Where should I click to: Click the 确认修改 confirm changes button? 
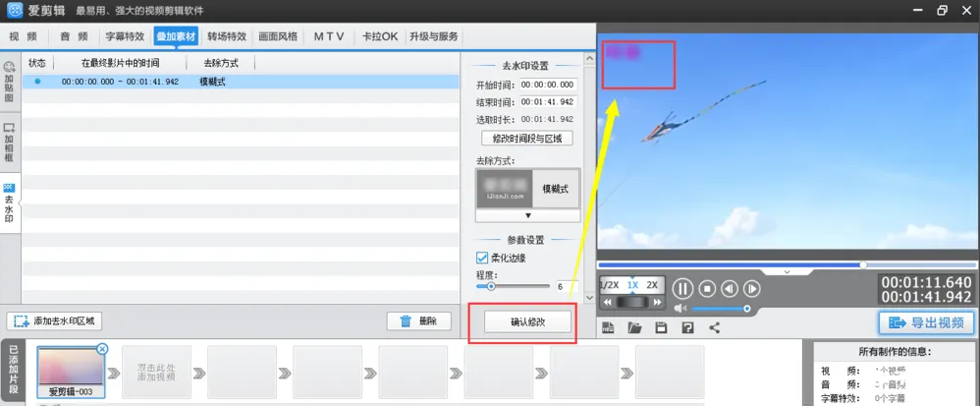click(527, 322)
